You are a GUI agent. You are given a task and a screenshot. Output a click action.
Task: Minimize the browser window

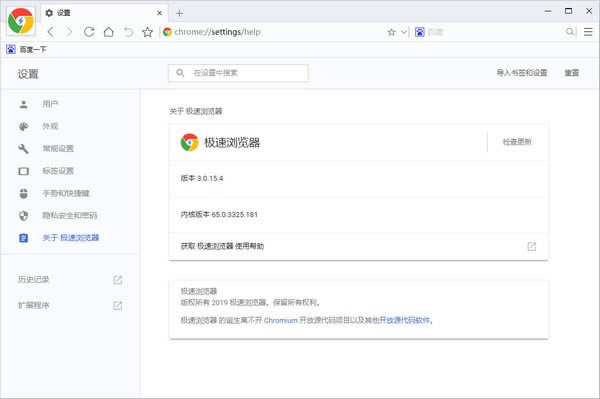[x=548, y=11]
